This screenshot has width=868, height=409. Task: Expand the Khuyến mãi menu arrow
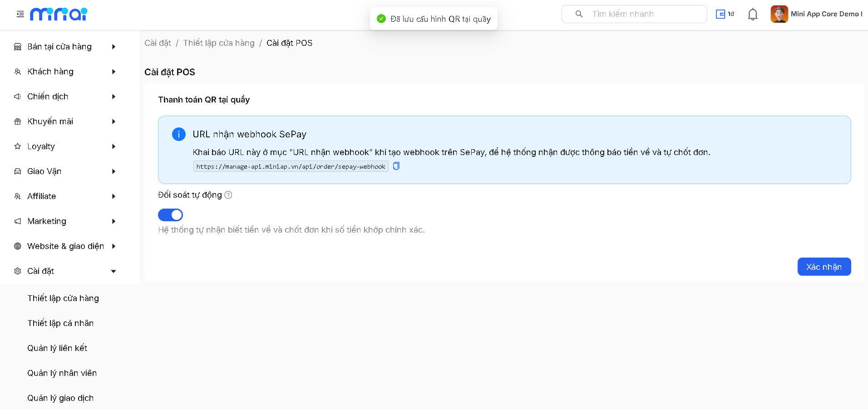point(113,122)
